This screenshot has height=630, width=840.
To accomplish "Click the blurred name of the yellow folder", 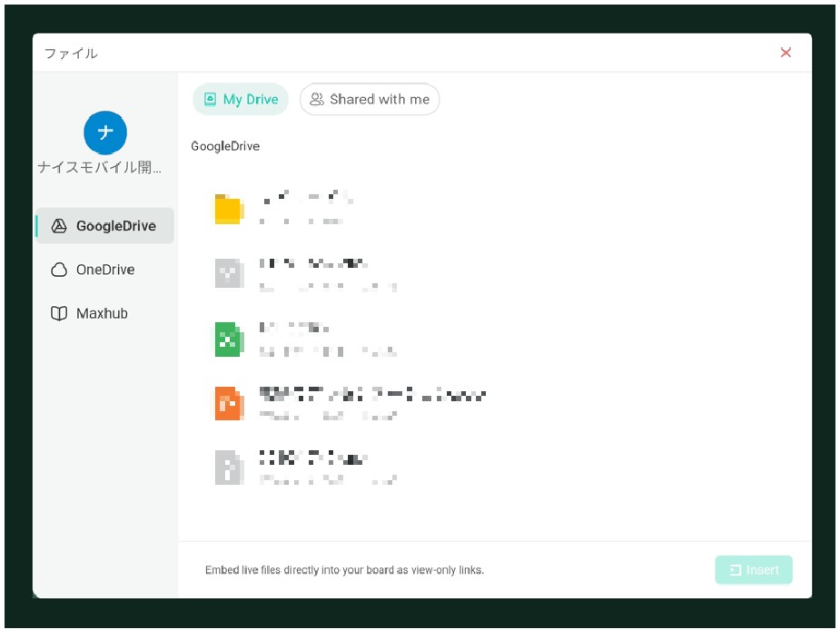I will (x=307, y=197).
